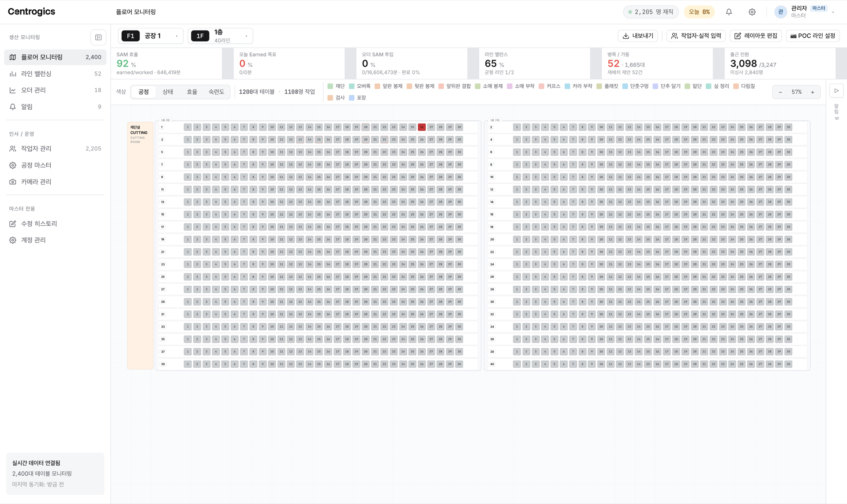This screenshot has width=847, height=504.
Task: Open 오더 관리 in sidebar
Action: coord(55,90)
